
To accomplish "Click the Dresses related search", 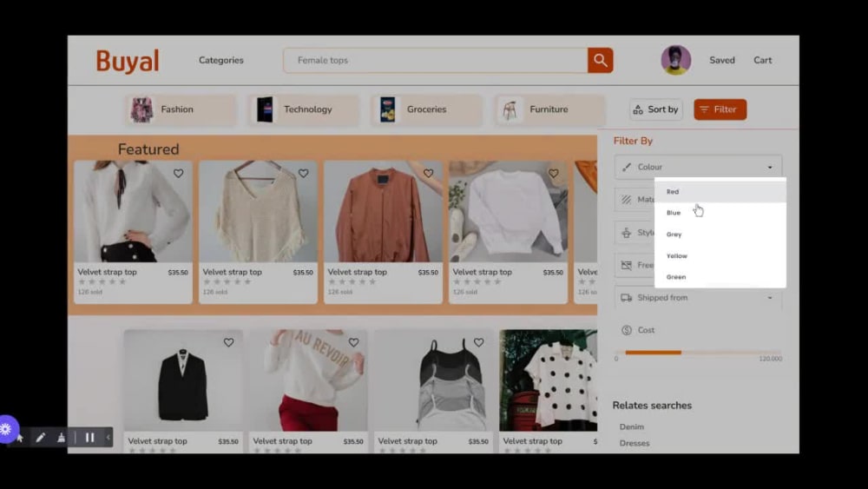I will 635,444.
